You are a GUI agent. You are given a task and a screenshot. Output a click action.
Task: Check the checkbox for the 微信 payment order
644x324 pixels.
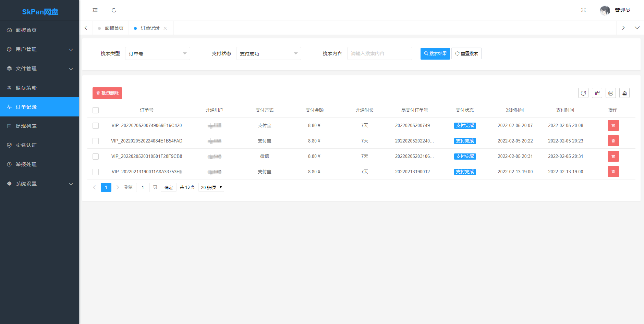[x=95, y=156]
